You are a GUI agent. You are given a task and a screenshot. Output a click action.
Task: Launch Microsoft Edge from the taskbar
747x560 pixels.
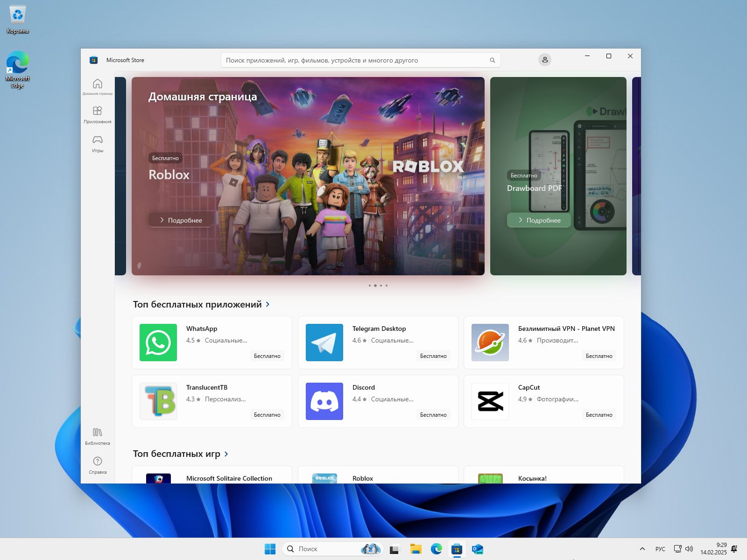click(x=437, y=549)
